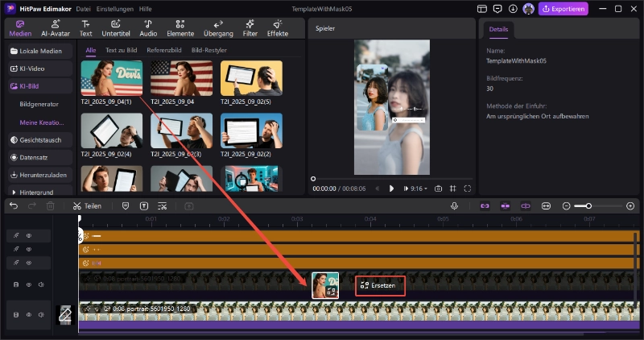Expand the Hintergrund section
The width and height of the screenshot is (644, 340).
(x=36, y=193)
